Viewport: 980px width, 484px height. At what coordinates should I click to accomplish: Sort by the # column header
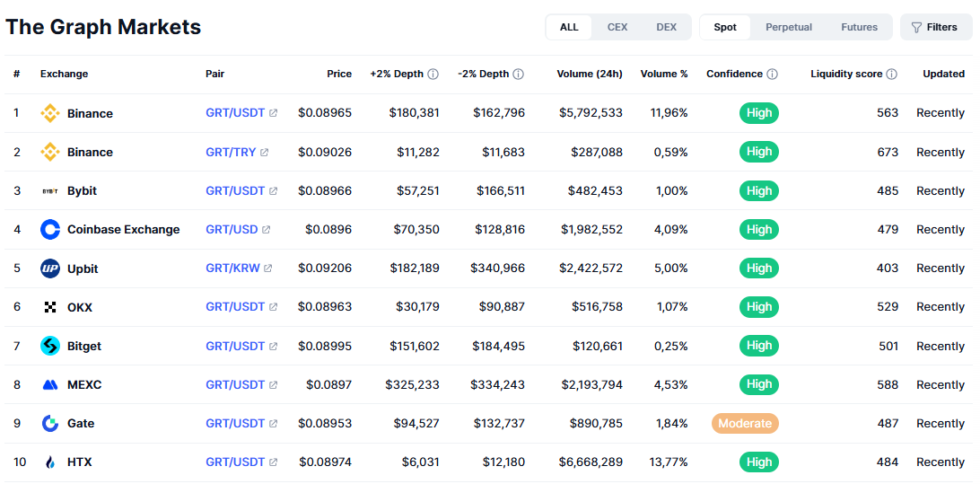click(17, 74)
